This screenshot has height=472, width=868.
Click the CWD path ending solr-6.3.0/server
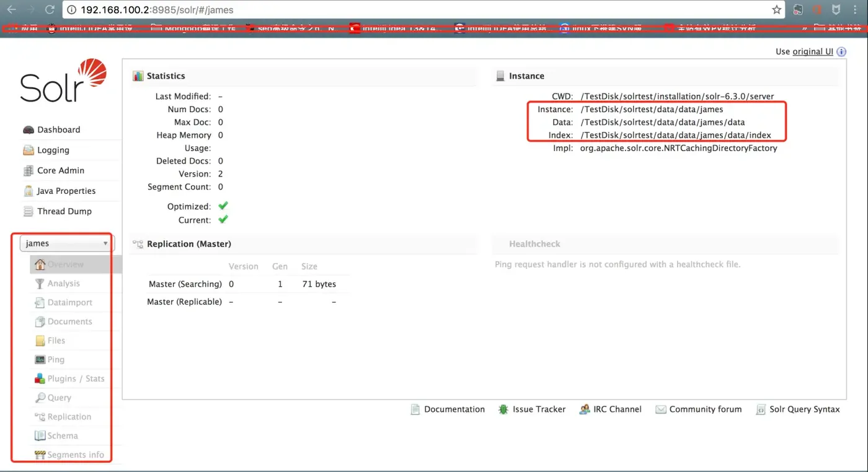(678, 97)
